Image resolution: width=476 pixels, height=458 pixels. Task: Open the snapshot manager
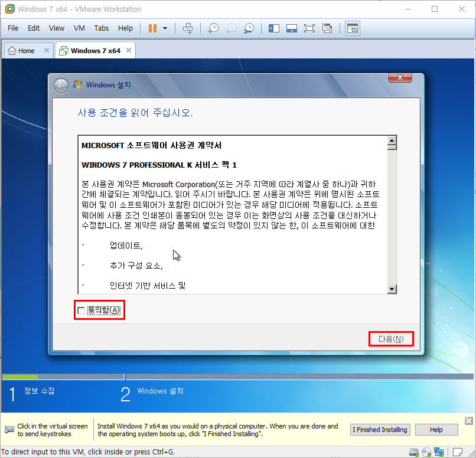(249, 28)
